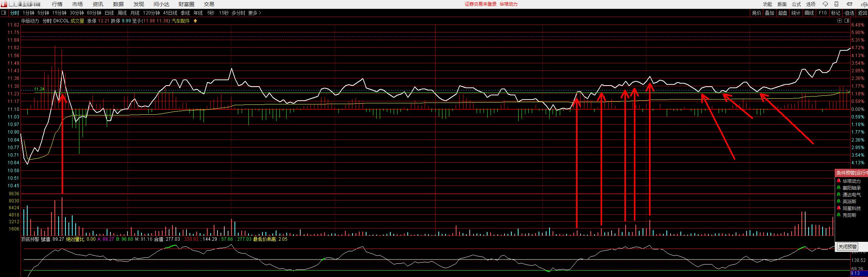Switch to the 年线 period tab
This screenshot has height=277, width=868.
tap(198, 13)
